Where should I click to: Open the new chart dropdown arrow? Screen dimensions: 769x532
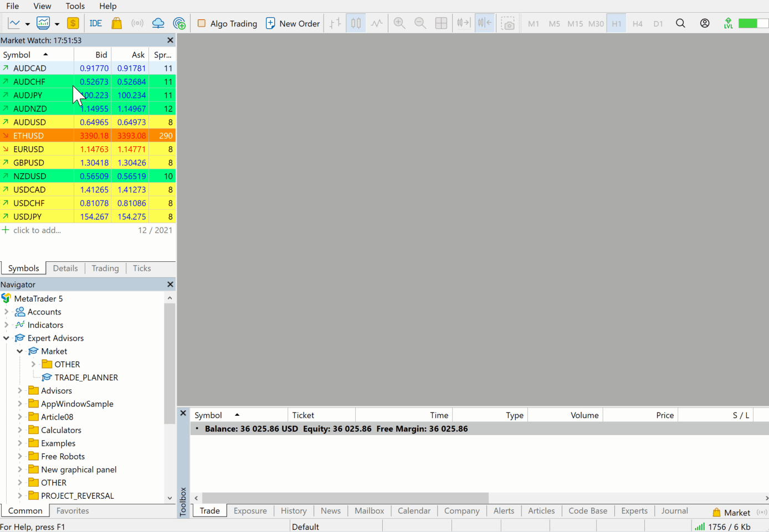pos(27,24)
